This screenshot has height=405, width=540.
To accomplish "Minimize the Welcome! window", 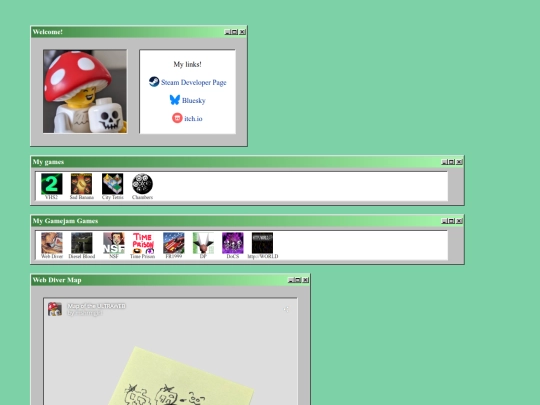I will 227,32.
